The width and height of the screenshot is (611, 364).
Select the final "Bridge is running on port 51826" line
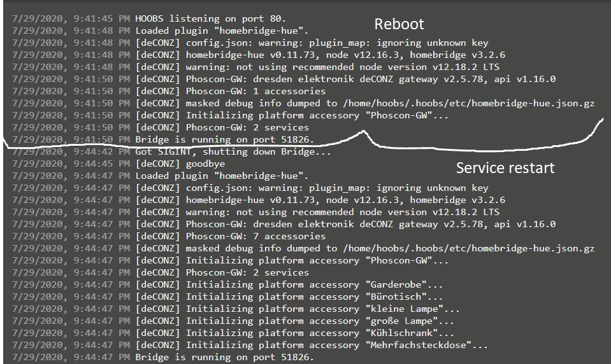224,357
